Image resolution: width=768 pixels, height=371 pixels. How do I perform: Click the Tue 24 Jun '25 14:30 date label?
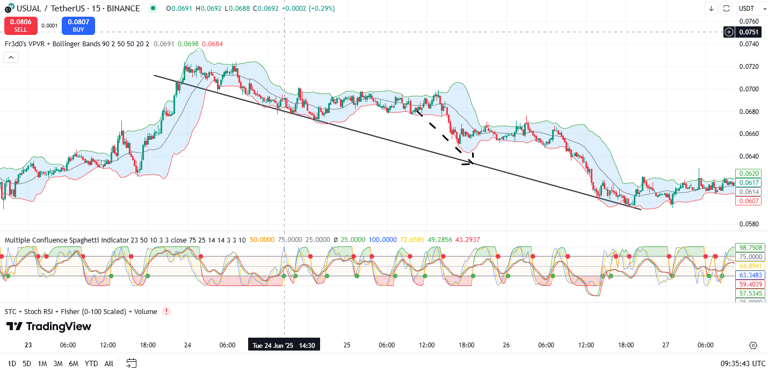(x=285, y=345)
